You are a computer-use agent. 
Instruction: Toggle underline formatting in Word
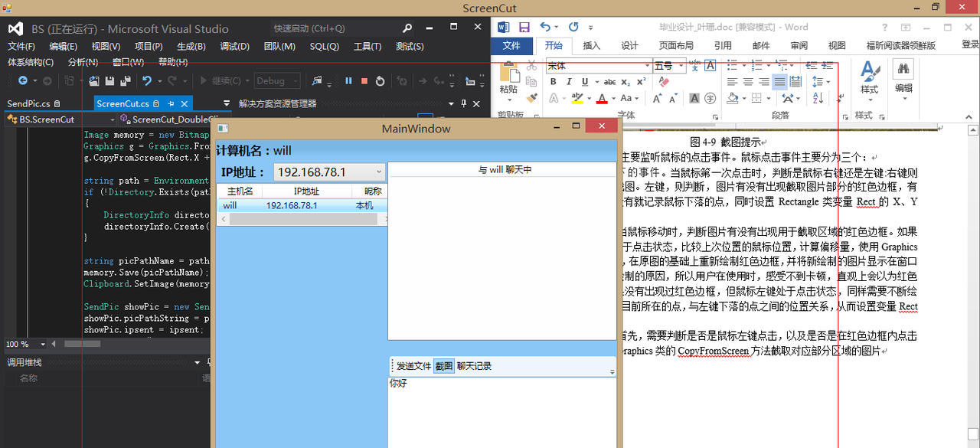pyautogui.click(x=585, y=81)
